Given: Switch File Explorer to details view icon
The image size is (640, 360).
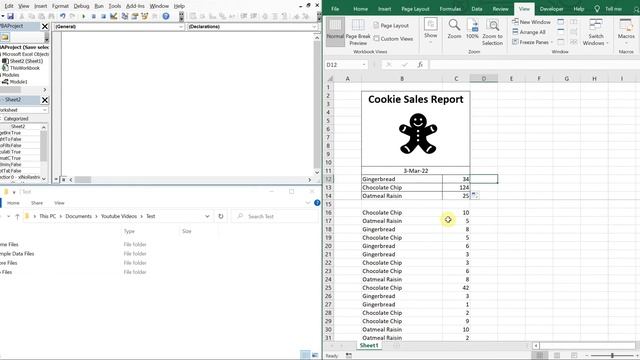Looking at the screenshot, I should point(305,355).
